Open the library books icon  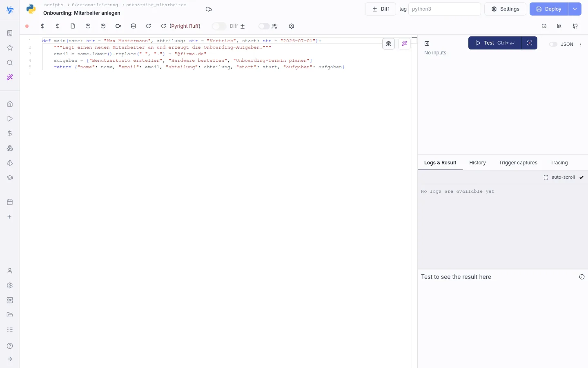click(559, 26)
